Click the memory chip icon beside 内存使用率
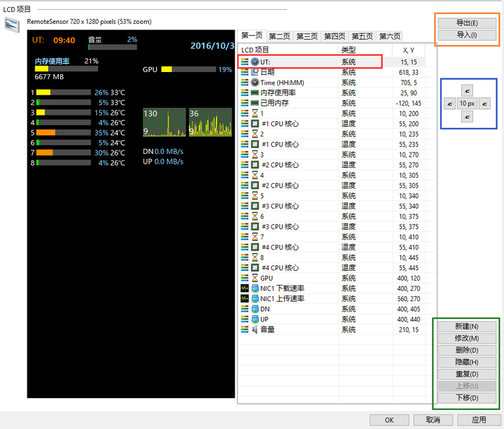The image size is (504, 429). coord(255,92)
